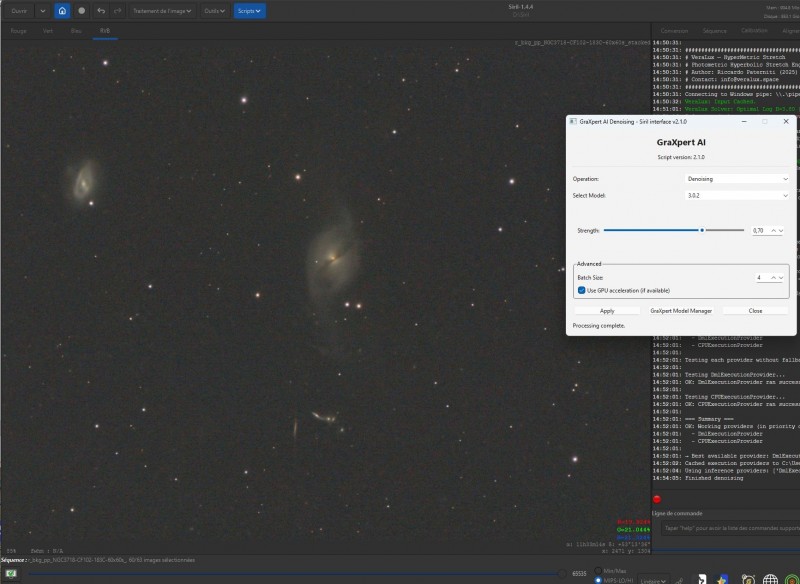Open the Operation dropdown set to Denoising
Screen dimensions: 800x584
tap(737, 179)
